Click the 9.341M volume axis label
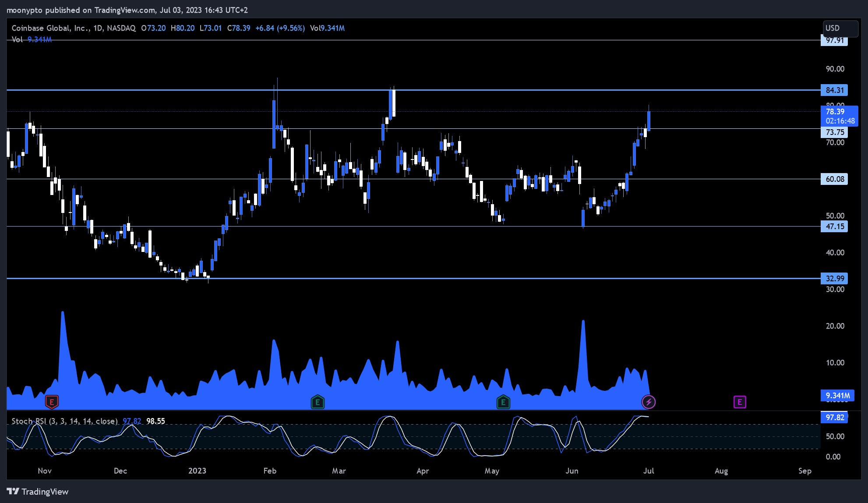 tap(837, 396)
